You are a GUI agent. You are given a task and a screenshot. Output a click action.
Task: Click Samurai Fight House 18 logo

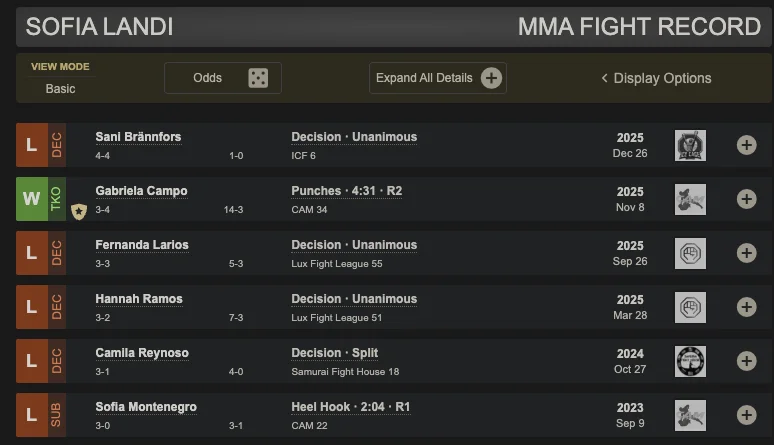click(x=690, y=361)
